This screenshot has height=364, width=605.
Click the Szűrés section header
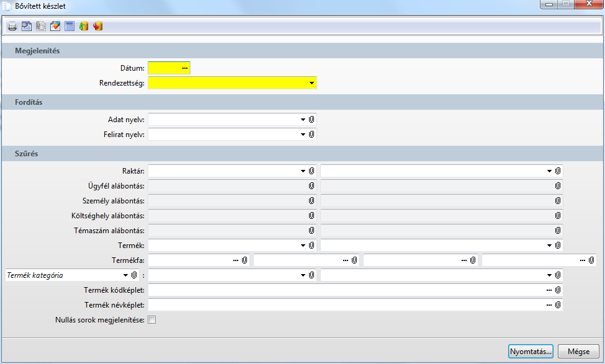point(303,153)
